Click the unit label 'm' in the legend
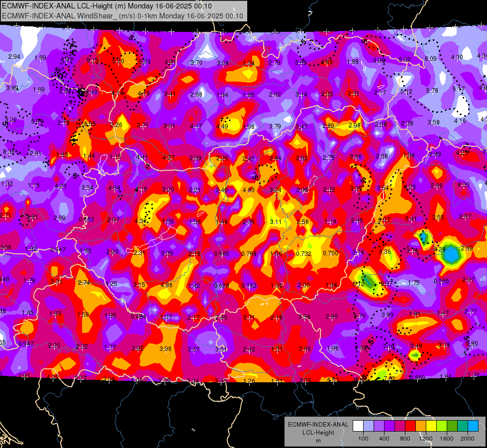Image resolution: width=487 pixels, height=448 pixels. point(318,441)
